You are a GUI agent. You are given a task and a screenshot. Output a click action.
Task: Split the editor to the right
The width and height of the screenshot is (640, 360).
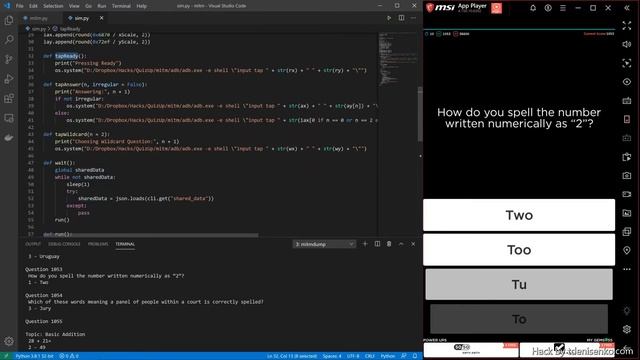[x=401, y=18]
